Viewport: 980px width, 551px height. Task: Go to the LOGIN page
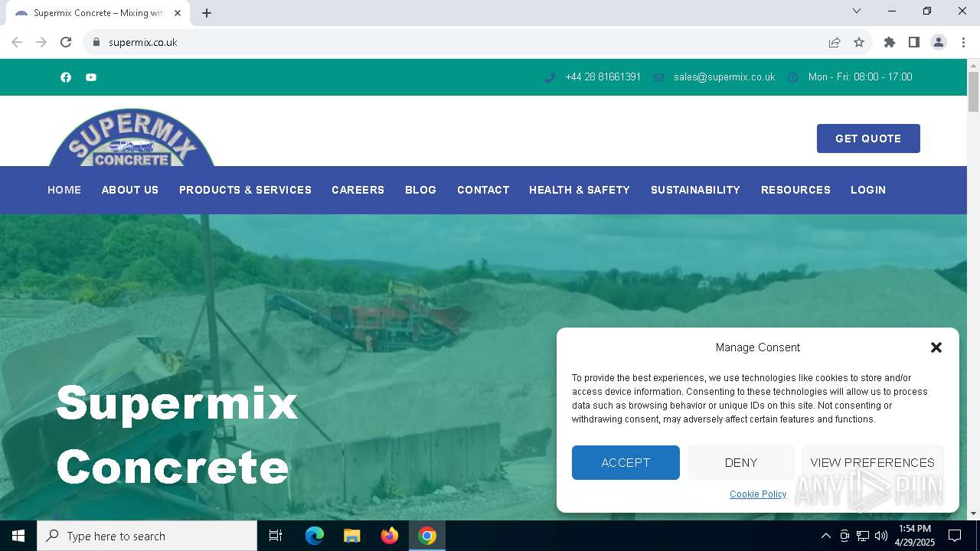(x=868, y=190)
